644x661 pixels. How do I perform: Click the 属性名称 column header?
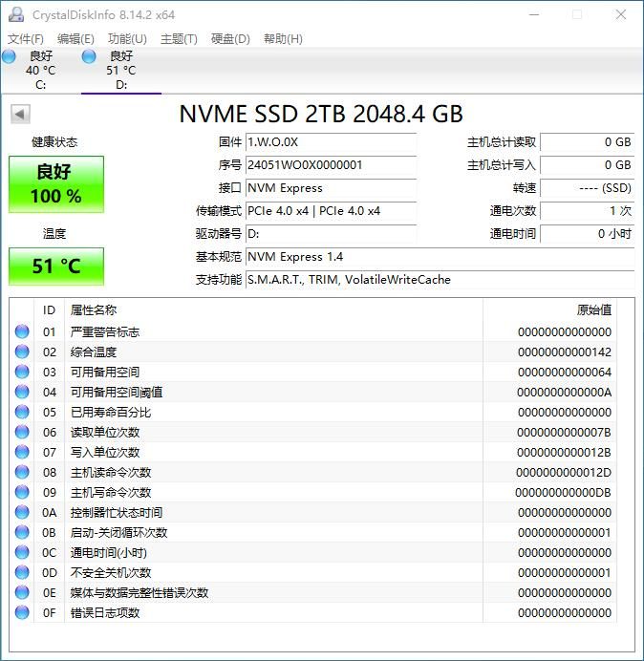[x=94, y=310]
